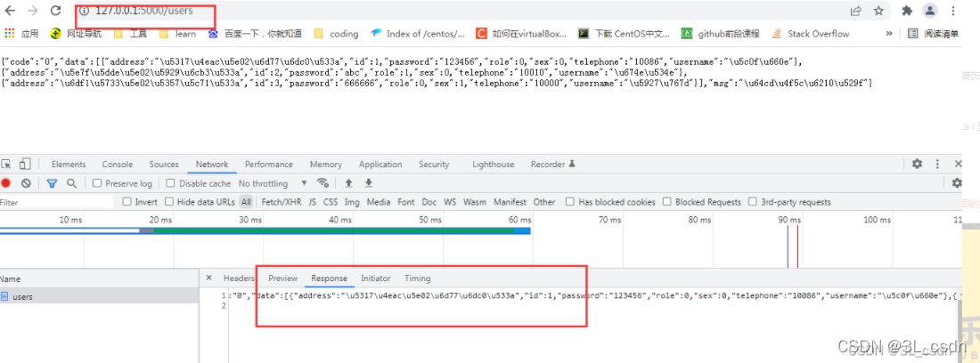Open the Chrome profile avatar
The height and width of the screenshot is (363, 980).
click(x=931, y=11)
